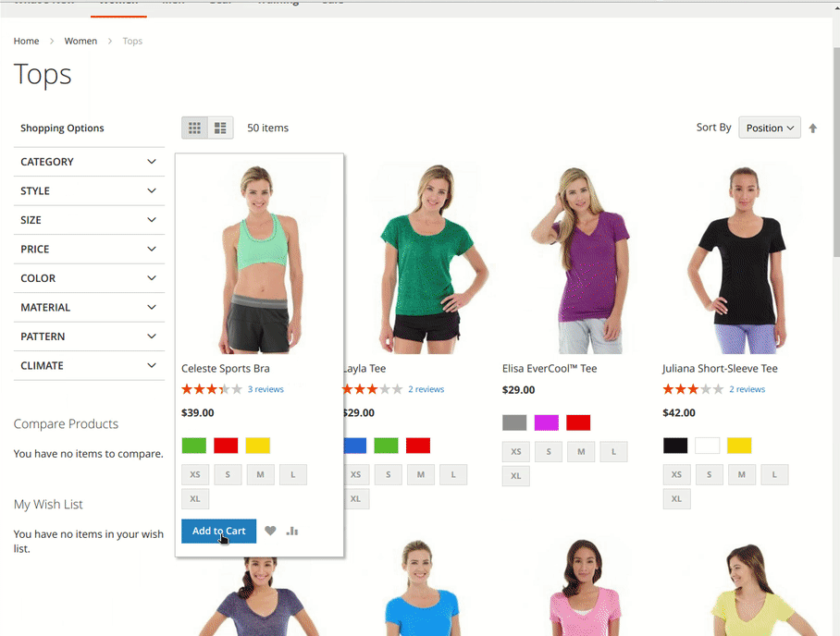Screen dimensions: 840x636
Task: Select red color for Layla Tee
Action: [418, 446]
